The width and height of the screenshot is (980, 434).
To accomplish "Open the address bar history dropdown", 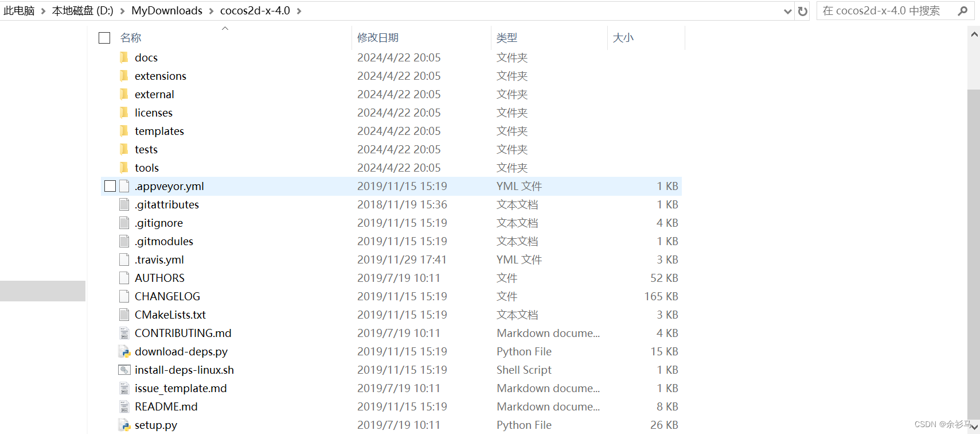I will coord(788,11).
